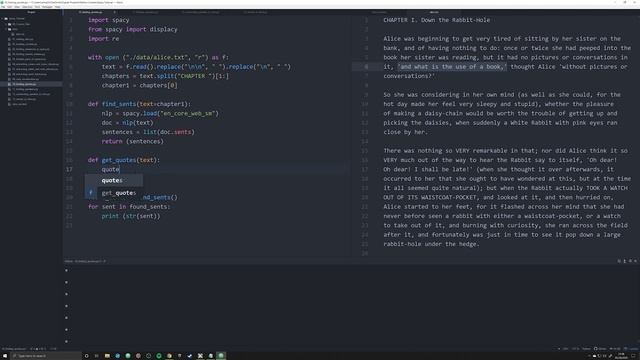Click the GitHub button in status bar

(600, 349)
